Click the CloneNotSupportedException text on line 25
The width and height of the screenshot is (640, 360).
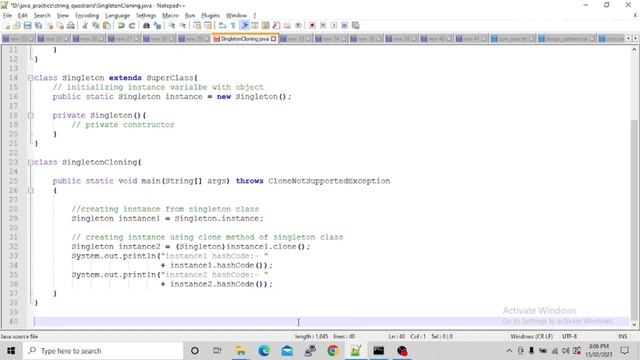click(x=329, y=181)
